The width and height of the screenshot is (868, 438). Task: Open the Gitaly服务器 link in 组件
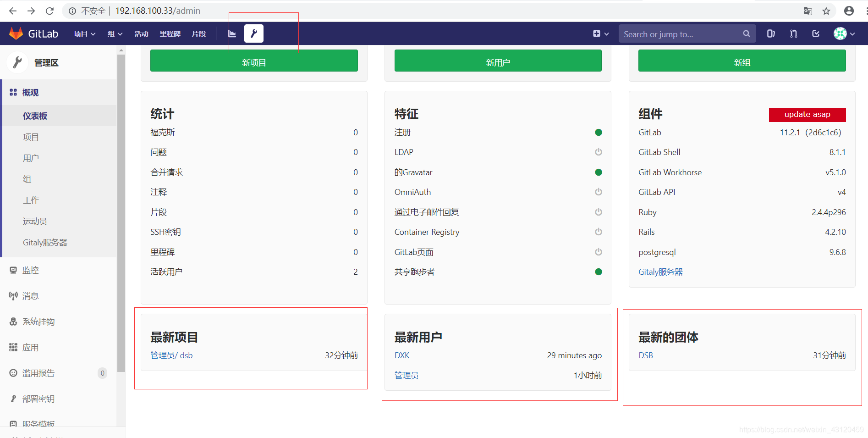tap(660, 272)
